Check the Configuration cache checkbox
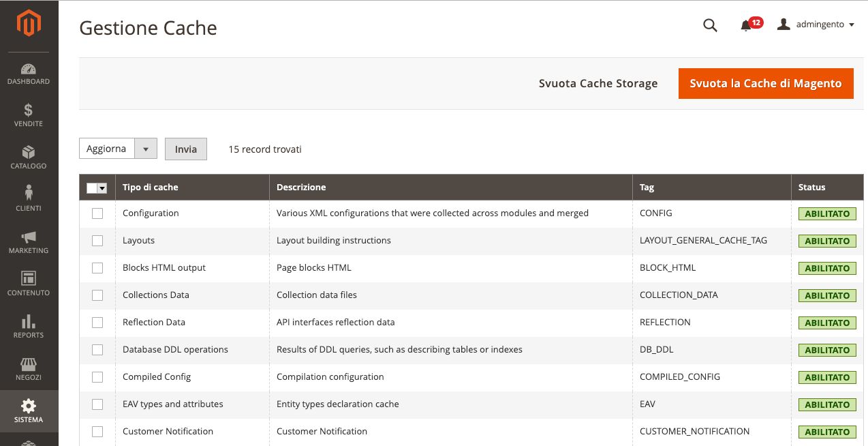Screen dimensions: 868x446 pyautogui.click(x=97, y=213)
